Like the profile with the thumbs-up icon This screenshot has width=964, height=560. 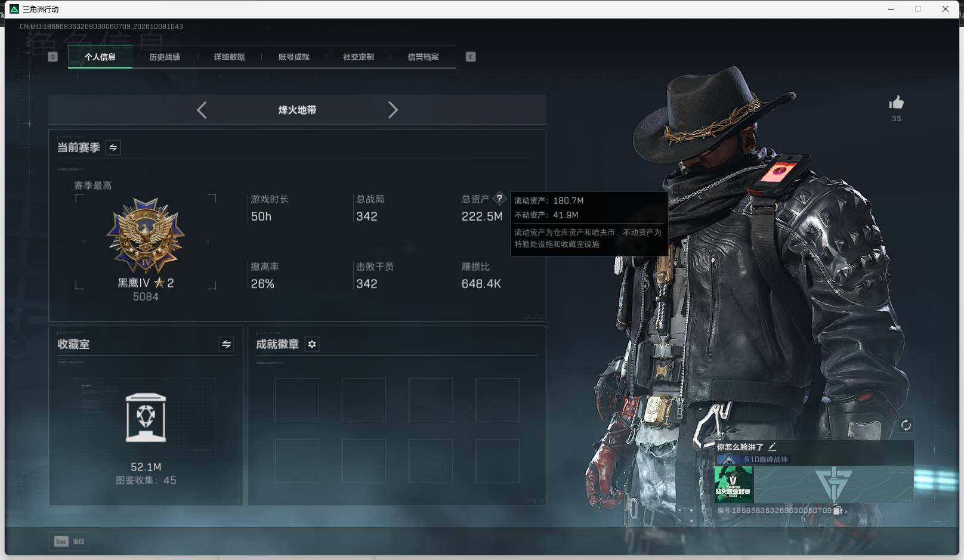[x=896, y=103]
